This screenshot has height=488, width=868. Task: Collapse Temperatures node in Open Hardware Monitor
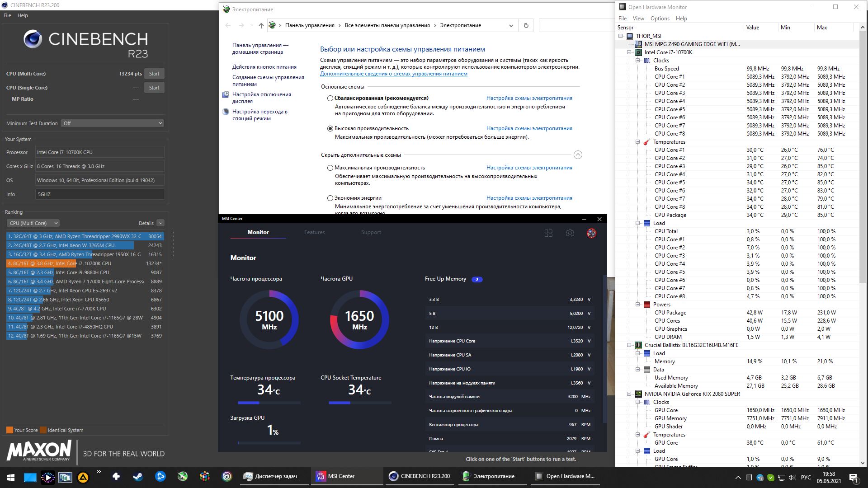pos(638,142)
